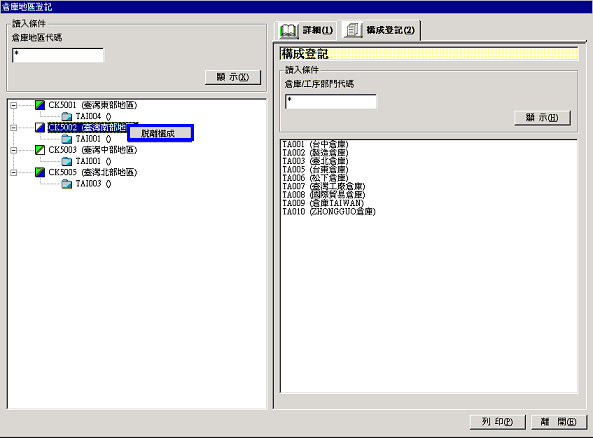The image size is (593, 438).
Task: Click the document icon on 構成登記(2) tab
Action: pos(352,30)
